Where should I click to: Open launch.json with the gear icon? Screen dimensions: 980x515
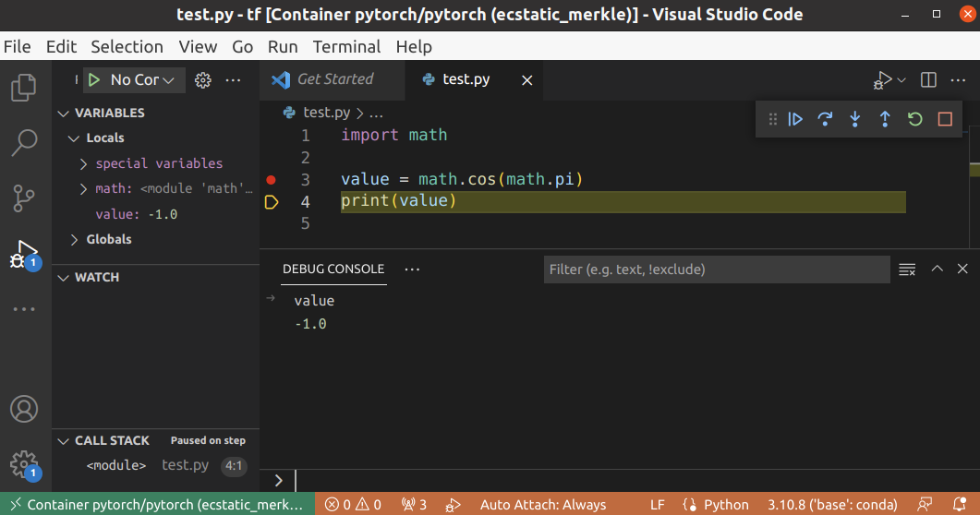click(x=202, y=80)
